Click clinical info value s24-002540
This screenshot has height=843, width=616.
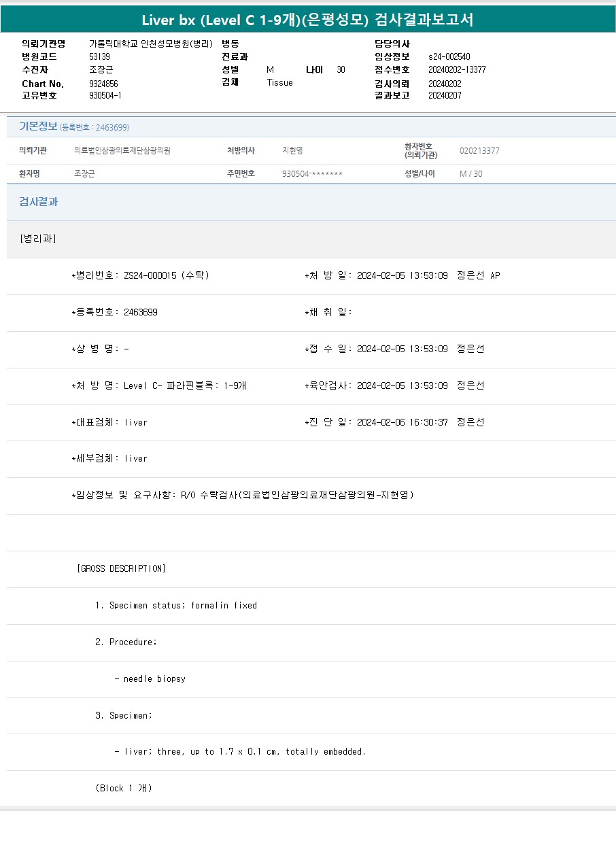tap(449, 56)
